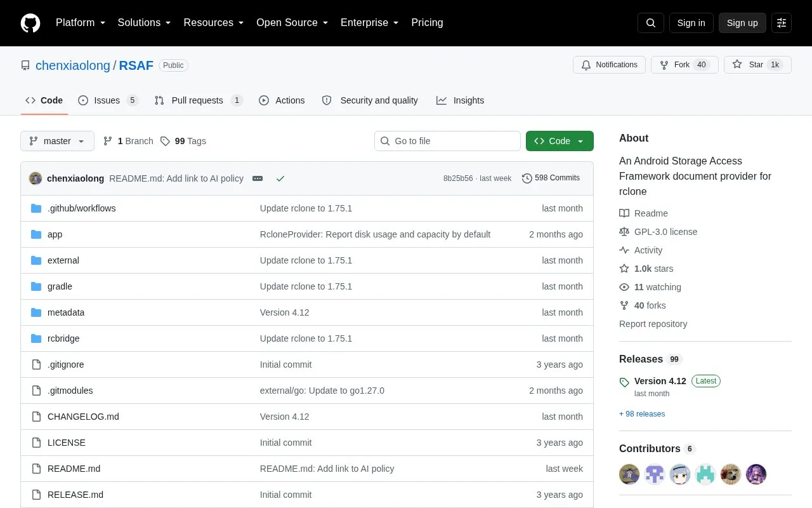Viewport: 812px width, 508px height.
Task: Star the RSAF repository
Action: click(x=757, y=65)
